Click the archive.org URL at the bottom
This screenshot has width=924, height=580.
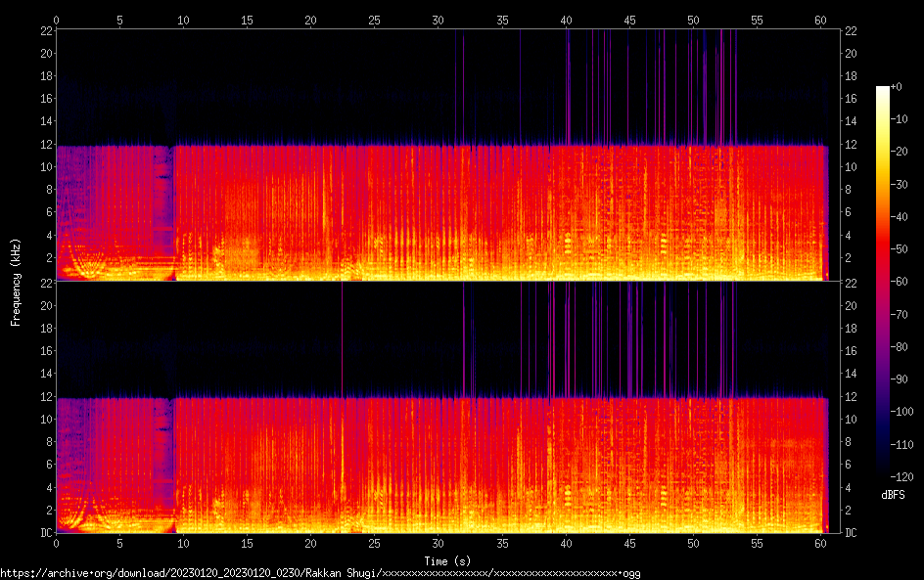coord(323,572)
